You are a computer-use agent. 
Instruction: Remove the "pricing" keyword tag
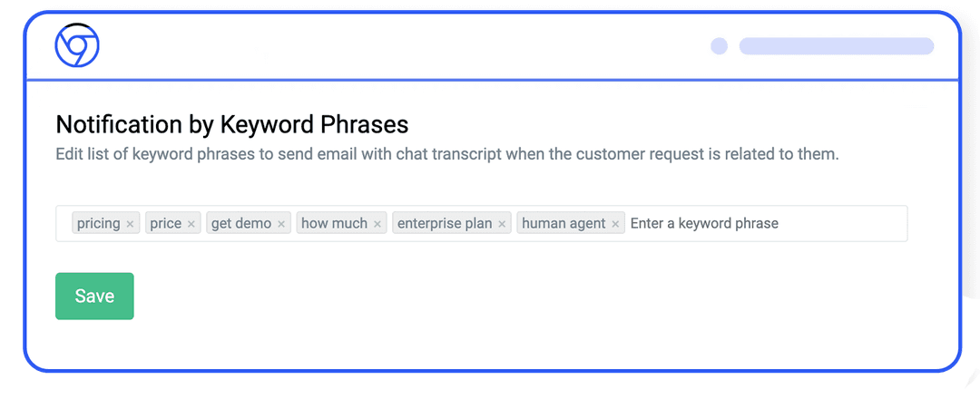click(130, 224)
